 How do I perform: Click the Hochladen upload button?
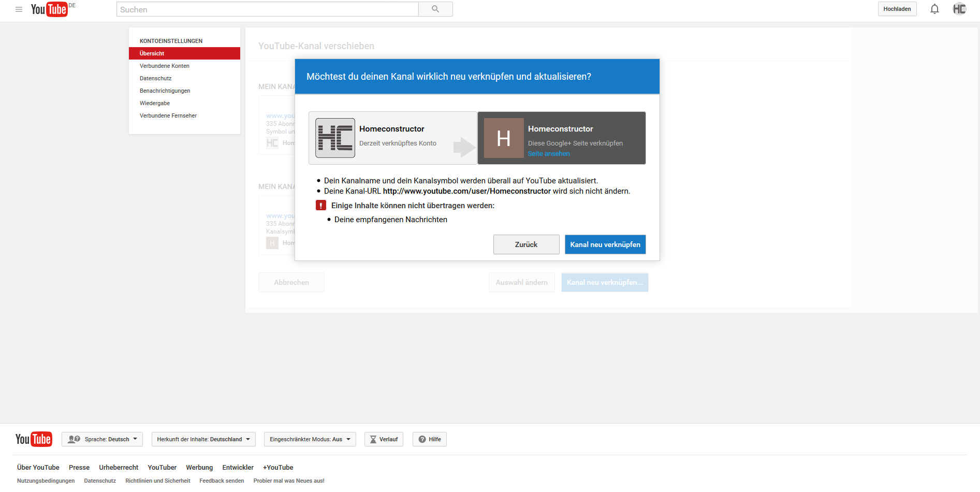[897, 9]
